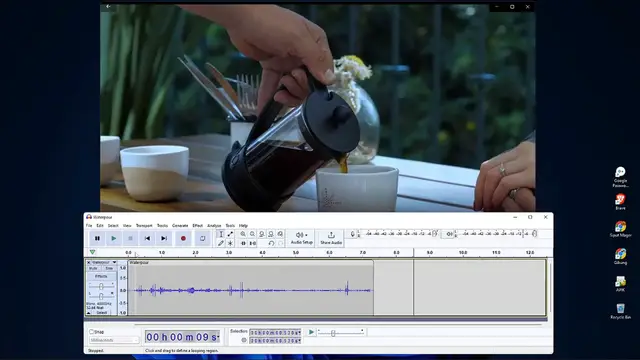Image resolution: width=640 pixels, height=360 pixels.
Task: Solo the Waterpour track
Action: pos(109,269)
